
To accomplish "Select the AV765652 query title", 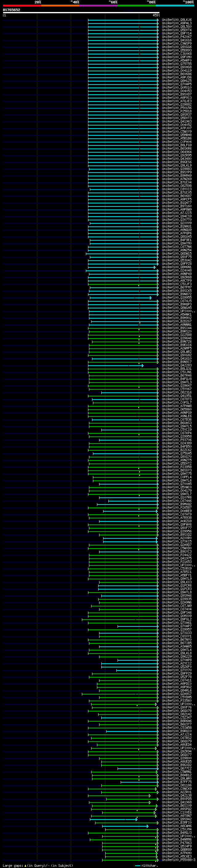I will tap(11, 10).
